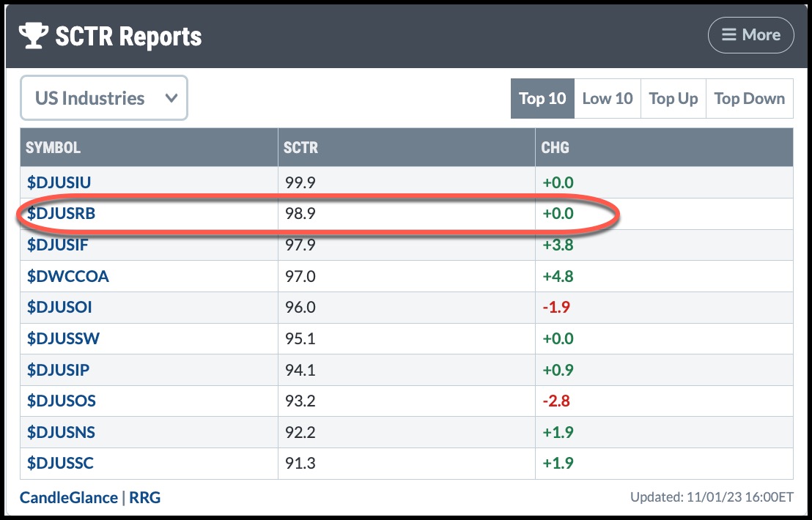Image resolution: width=812 pixels, height=520 pixels.
Task: Open the CandleGlance view link
Action: [68, 498]
